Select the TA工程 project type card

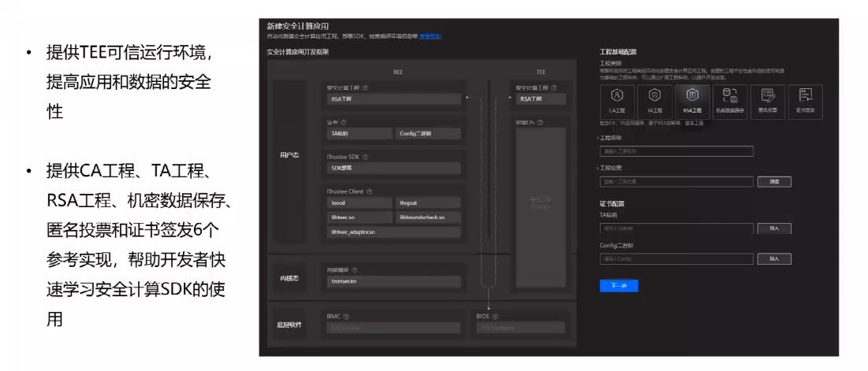point(655,102)
